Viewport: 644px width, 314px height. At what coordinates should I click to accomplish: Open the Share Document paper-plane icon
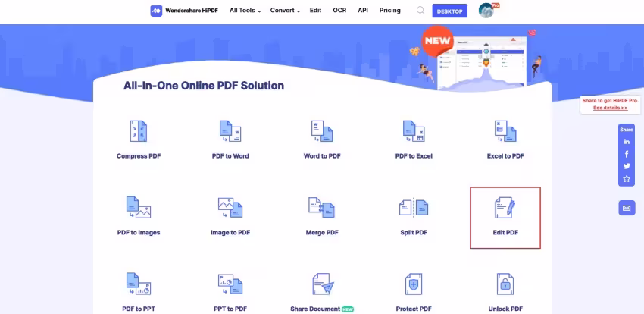point(323,284)
